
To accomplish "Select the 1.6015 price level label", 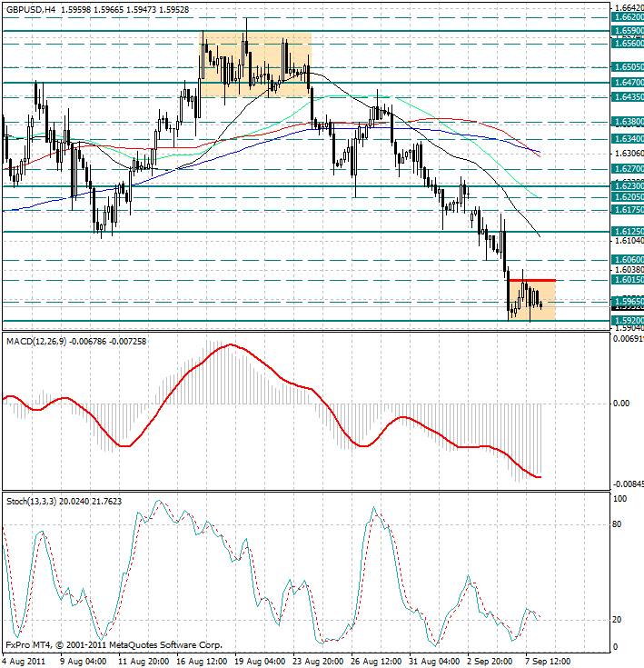I will click(x=628, y=280).
